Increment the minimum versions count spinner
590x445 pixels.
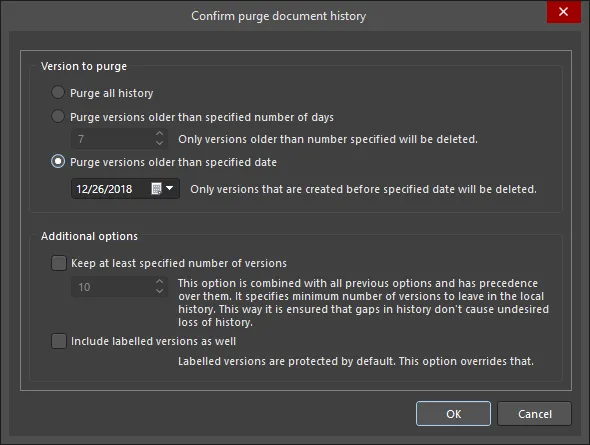(x=160, y=281)
